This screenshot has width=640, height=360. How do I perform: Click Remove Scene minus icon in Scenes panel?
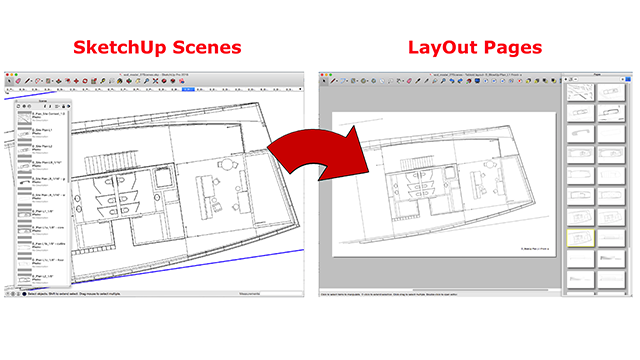[x=29, y=106]
